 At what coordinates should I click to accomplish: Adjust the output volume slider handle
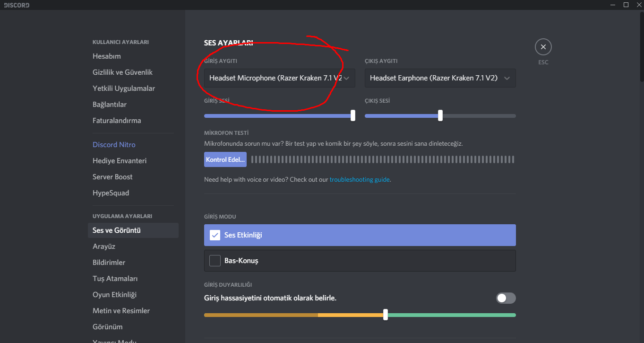440,115
